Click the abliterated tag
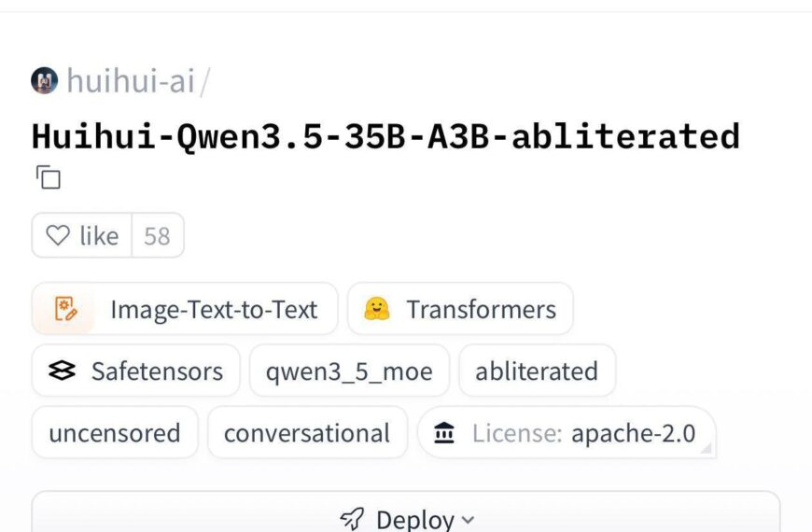Screen dimensions: 812x532 pos(537,371)
